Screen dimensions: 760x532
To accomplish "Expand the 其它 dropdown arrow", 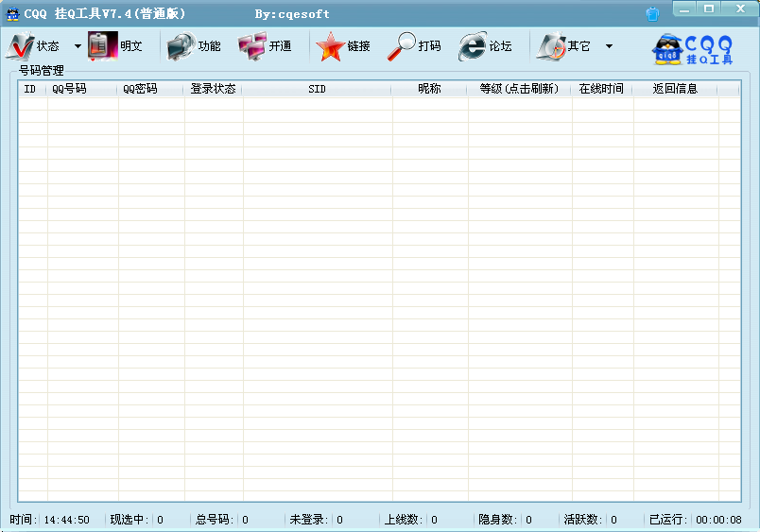I will [609, 46].
